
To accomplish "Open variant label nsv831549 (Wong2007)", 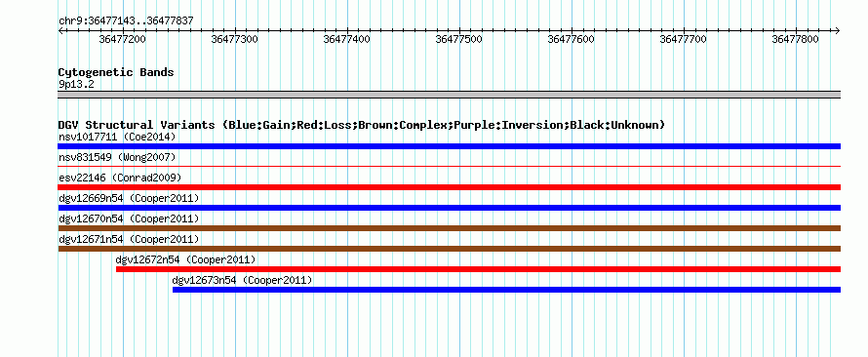I will [x=117, y=157].
